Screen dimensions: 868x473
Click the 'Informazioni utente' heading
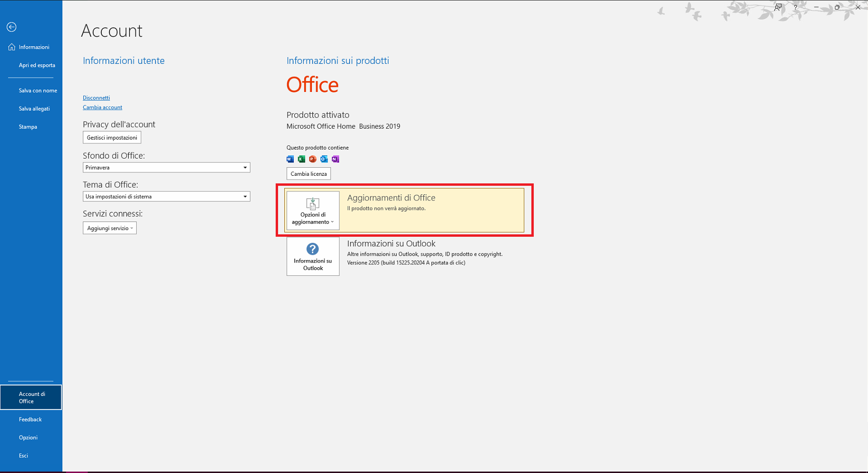pos(123,60)
